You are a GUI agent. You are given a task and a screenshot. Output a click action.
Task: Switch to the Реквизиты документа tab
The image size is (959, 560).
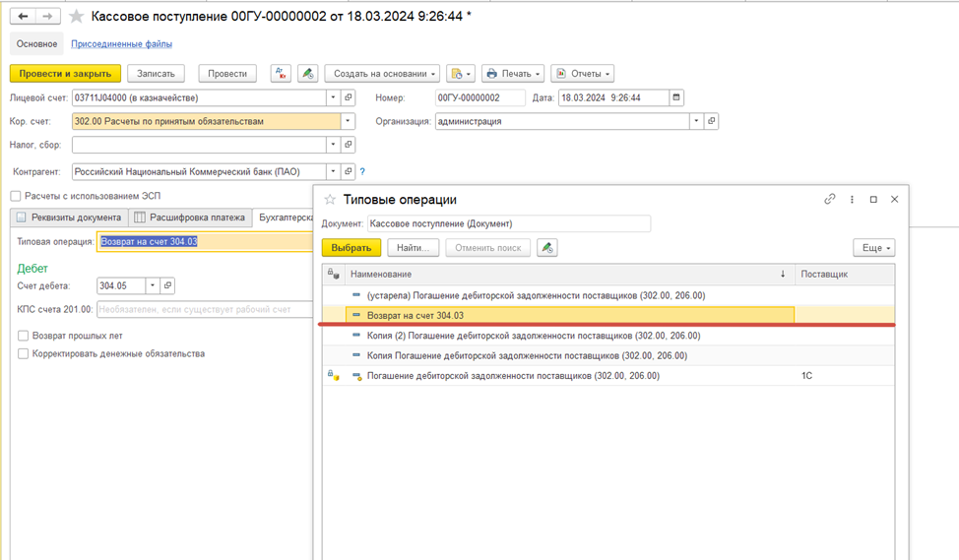coord(69,218)
